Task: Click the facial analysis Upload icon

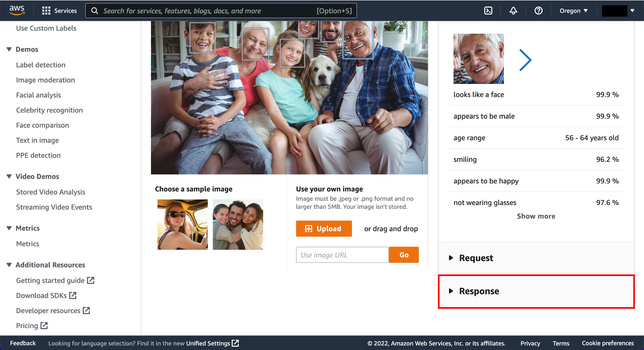Action: [x=308, y=228]
